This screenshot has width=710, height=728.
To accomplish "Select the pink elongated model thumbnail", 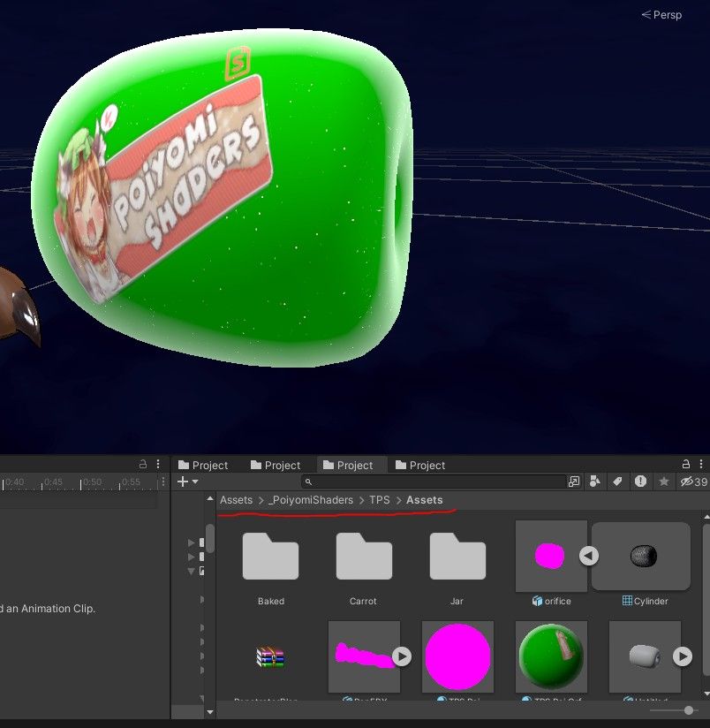I will click(365, 656).
